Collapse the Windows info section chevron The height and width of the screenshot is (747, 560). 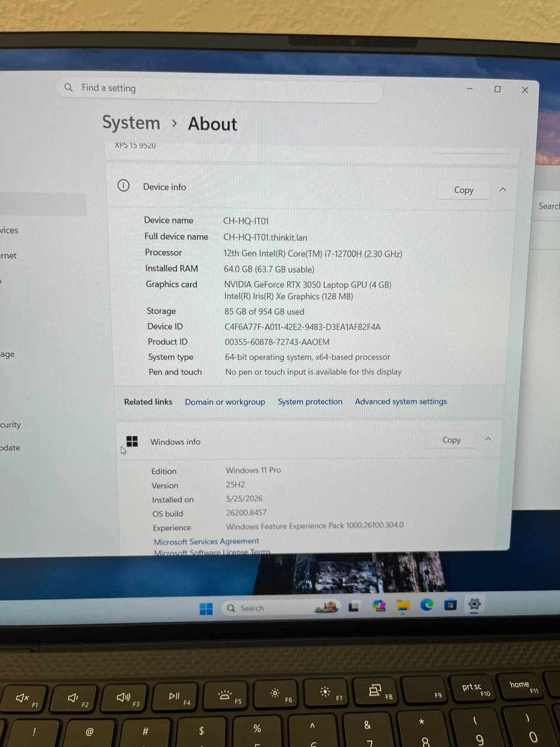point(488,439)
